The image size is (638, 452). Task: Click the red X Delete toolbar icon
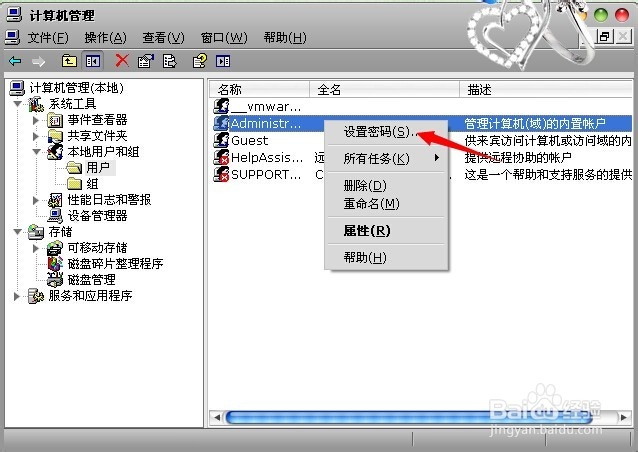122,61
